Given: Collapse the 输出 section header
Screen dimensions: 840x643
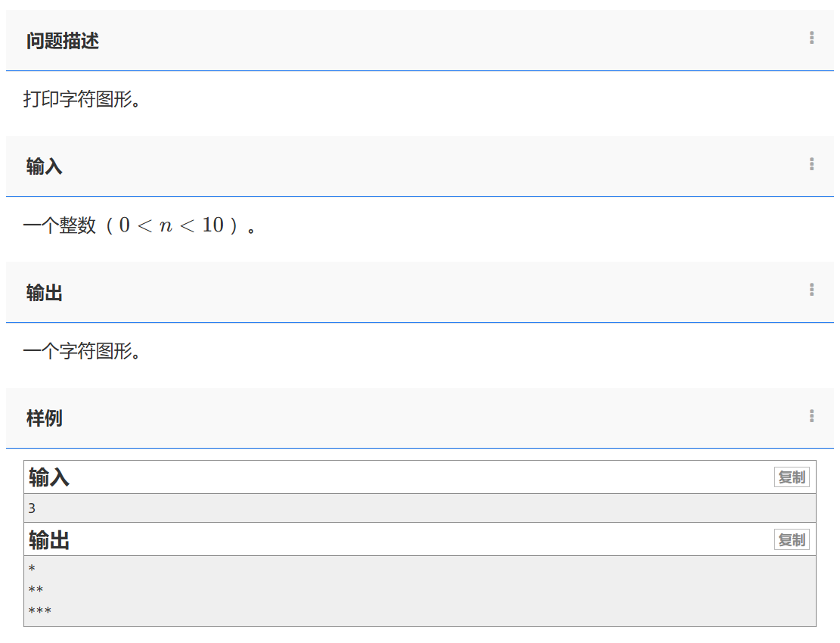Looking at the screenshot, I should [45, 293].
